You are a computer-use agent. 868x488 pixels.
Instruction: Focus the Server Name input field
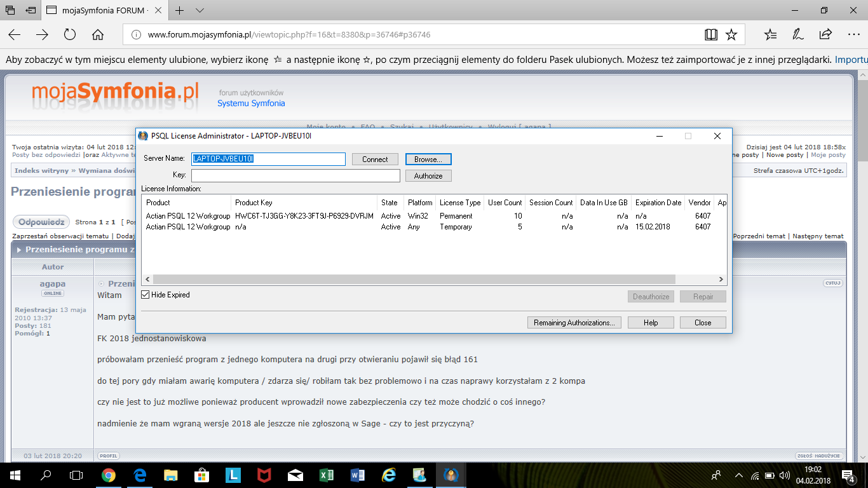pyautogui.click(x=268, y=159)
